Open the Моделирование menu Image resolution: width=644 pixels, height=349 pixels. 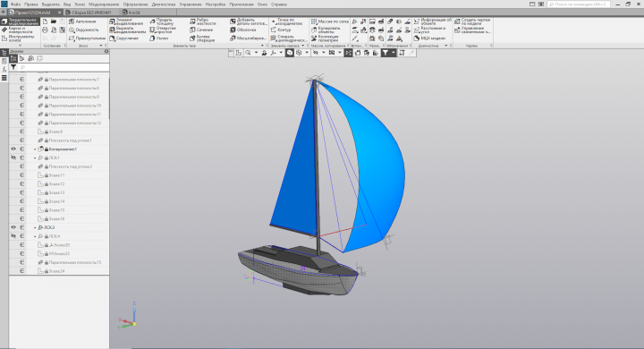(104, 4)
